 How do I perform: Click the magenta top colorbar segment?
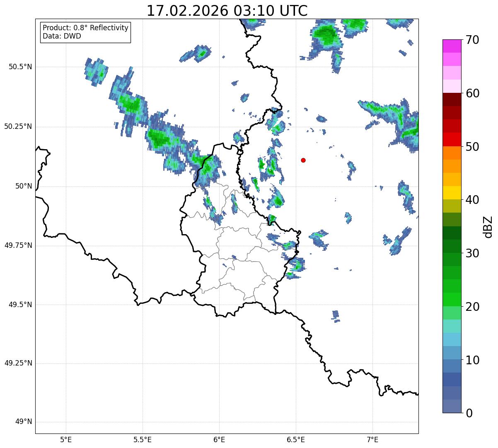[452, 46]
